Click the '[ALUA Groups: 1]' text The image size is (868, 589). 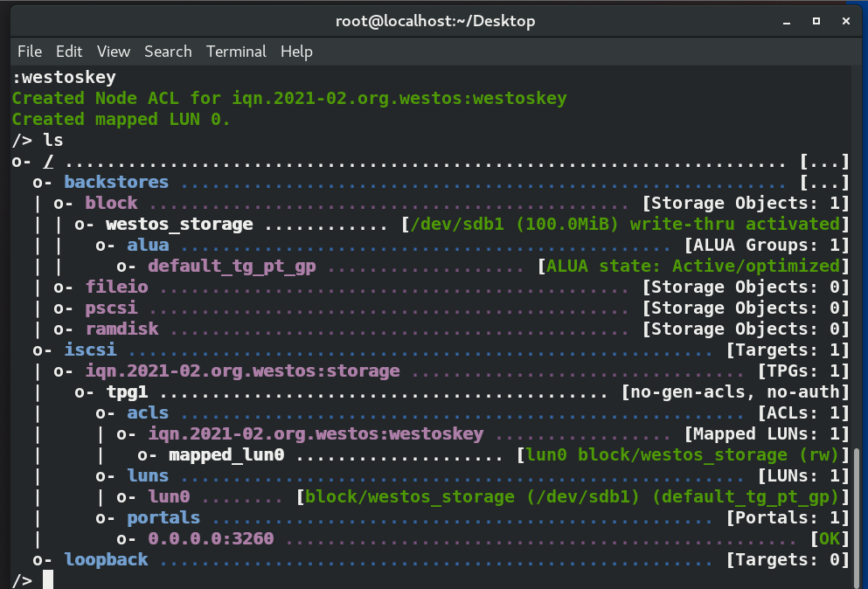pos(767,246)
